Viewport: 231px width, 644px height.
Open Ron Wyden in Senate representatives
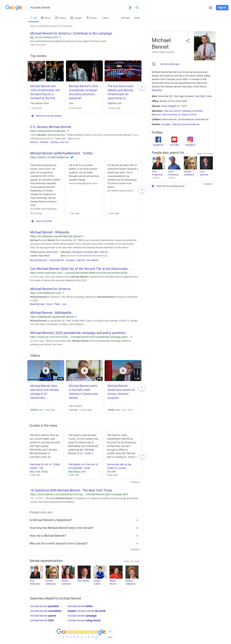pyautogui.click(x=84, y=574)
